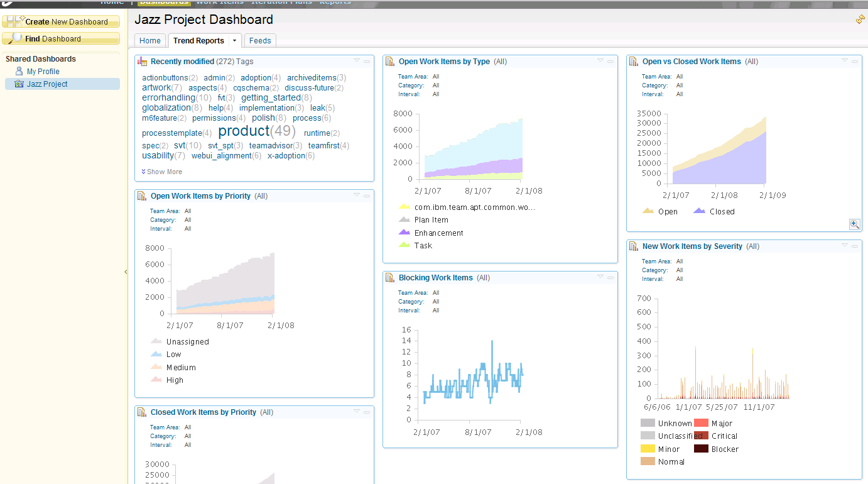Viewport: 868px width, 484px height.
Task: Open the Open vs Closed Work Items title link
Action: click(x=692, y=62)
